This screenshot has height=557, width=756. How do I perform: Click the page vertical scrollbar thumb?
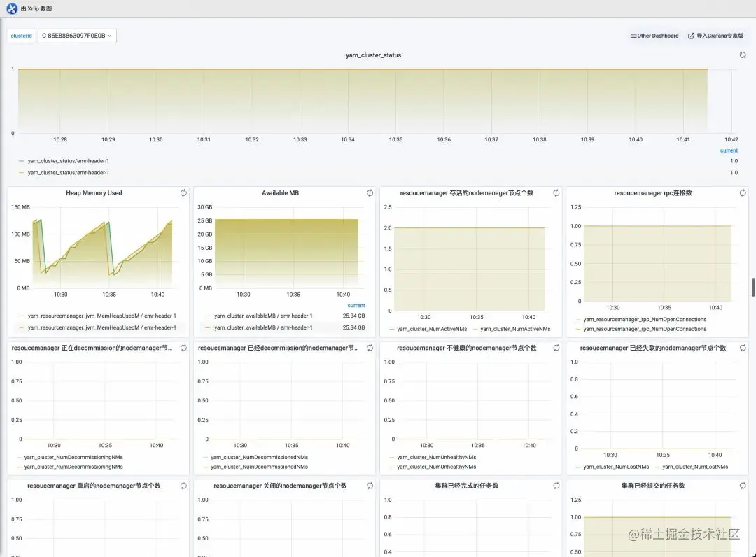(753, 287)
